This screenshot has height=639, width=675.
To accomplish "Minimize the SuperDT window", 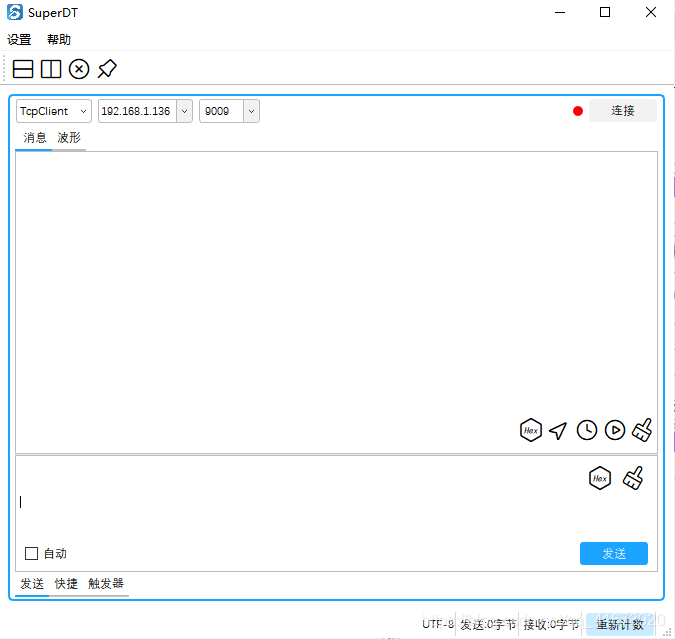I will pos(560,12).
